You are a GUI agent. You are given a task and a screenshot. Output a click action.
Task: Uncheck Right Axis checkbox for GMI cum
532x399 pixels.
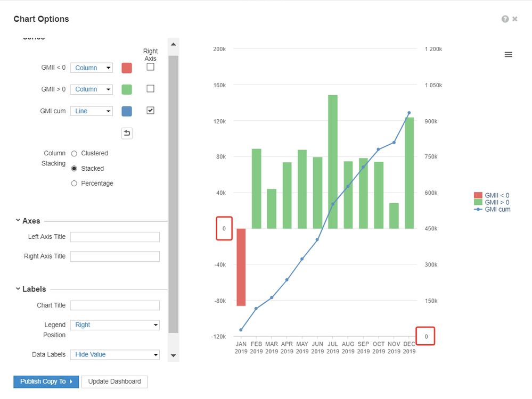click(150, 110)
